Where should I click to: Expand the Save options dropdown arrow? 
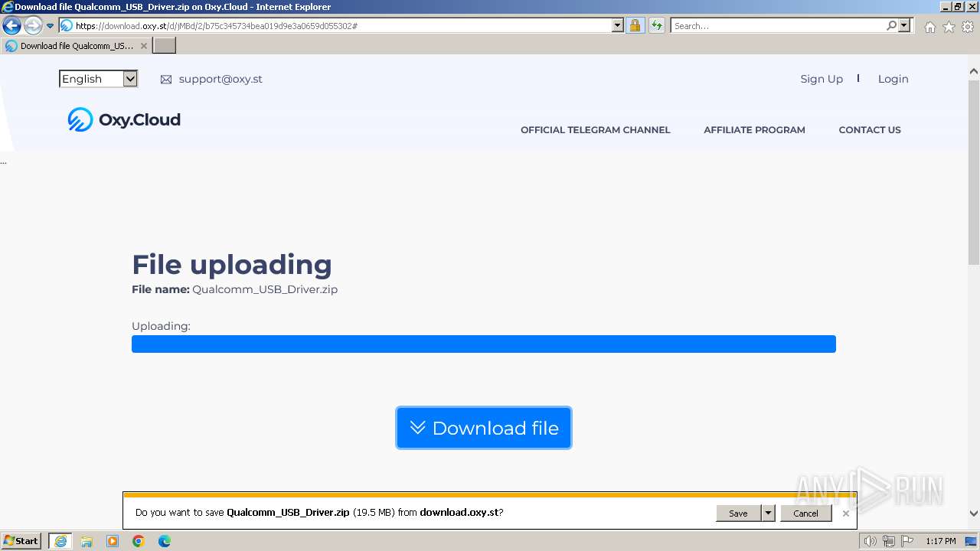coord(768,514)
